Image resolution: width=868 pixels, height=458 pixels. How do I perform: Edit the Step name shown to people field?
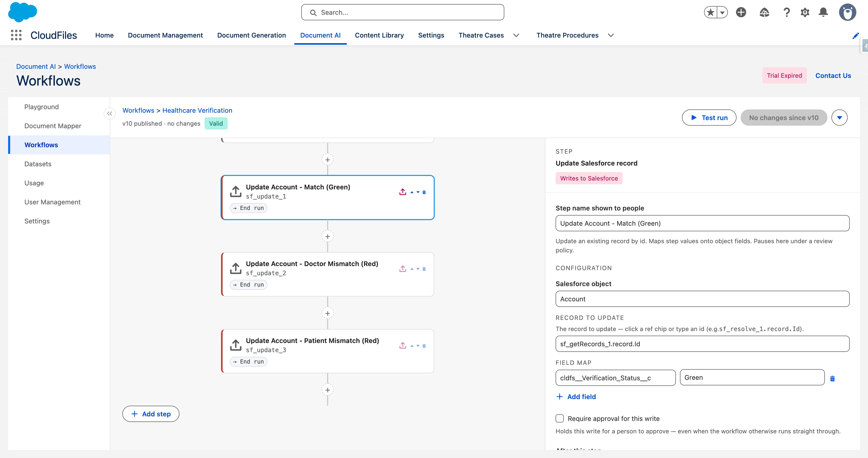click(x=702, y=223)
